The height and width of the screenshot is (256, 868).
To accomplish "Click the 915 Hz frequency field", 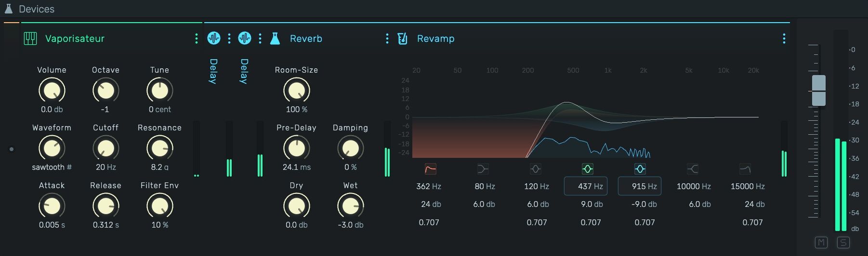I will point(640,186).
